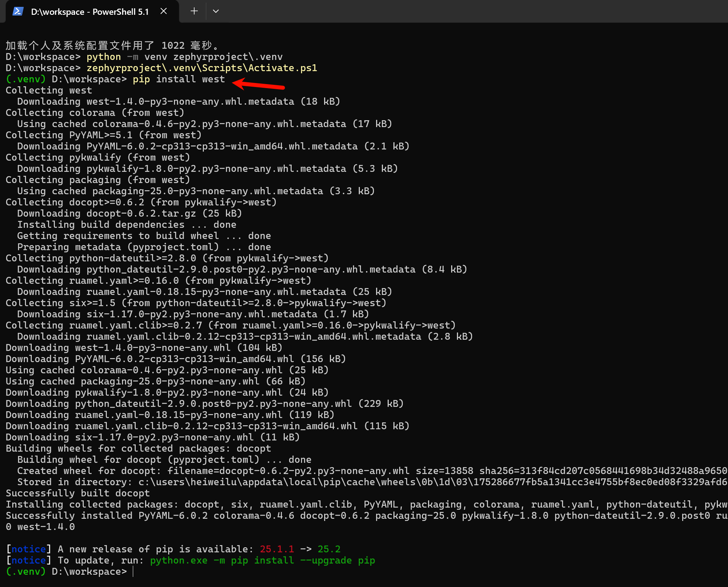Click the Activate.ps1 command line
Viewport: 728px width, 587px height.
coord(201,68)
